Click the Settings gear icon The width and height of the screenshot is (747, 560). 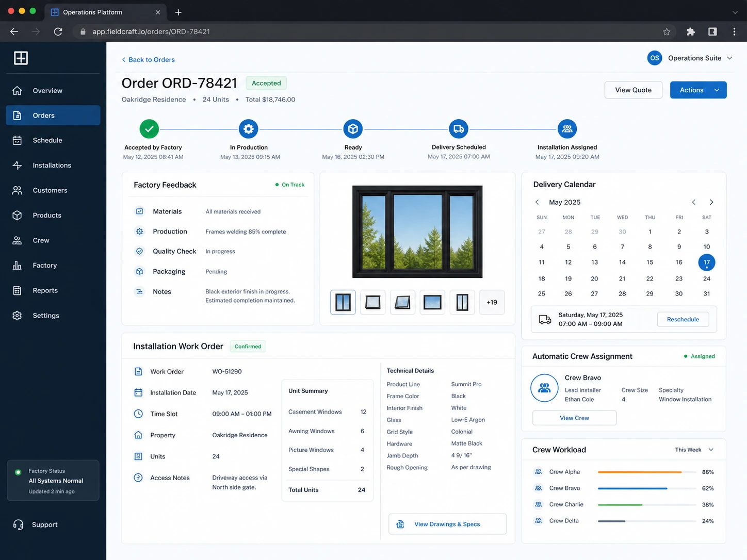(17, 316)
